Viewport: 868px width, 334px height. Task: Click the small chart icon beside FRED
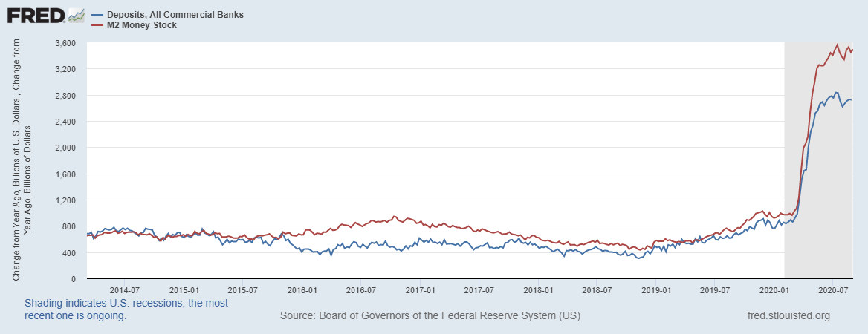(76, 15)
